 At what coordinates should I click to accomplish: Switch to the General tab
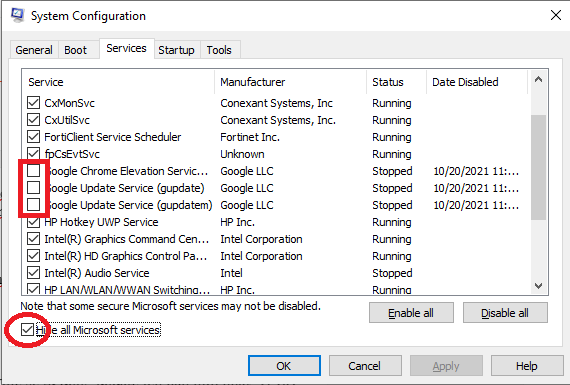tap(34, 50)
